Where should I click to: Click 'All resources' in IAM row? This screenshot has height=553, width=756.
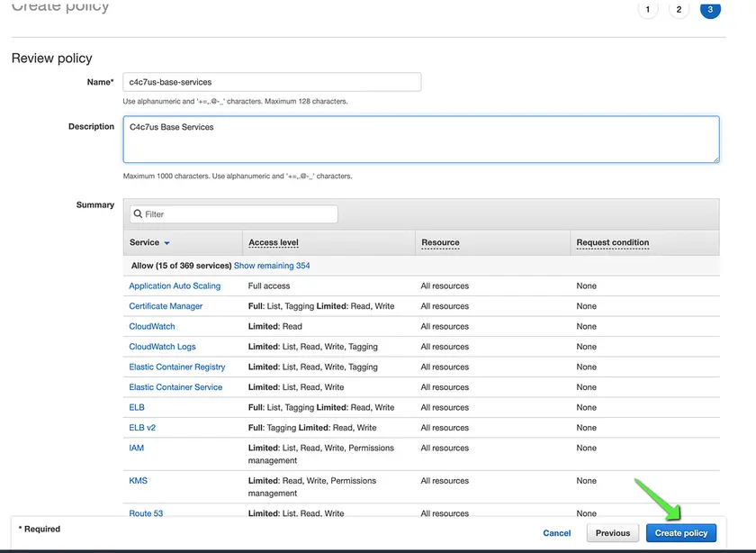pyautogui.click(x=445, y=448)
